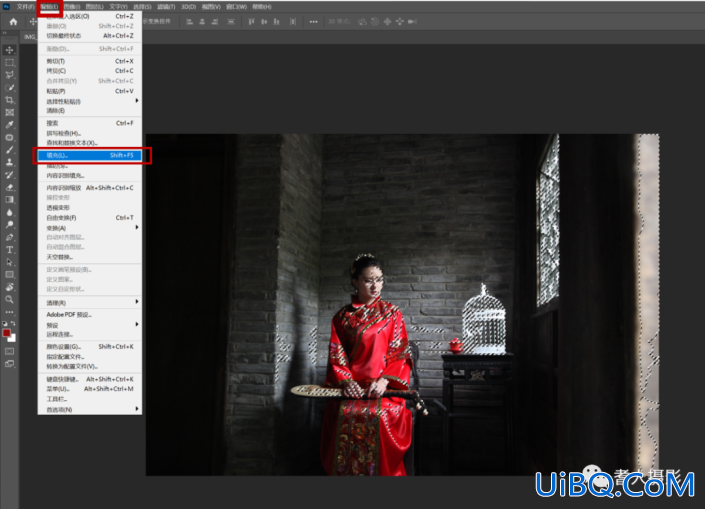Choose Adobe PDF 预设 menu item
The image size is (705, 509).
89,315
